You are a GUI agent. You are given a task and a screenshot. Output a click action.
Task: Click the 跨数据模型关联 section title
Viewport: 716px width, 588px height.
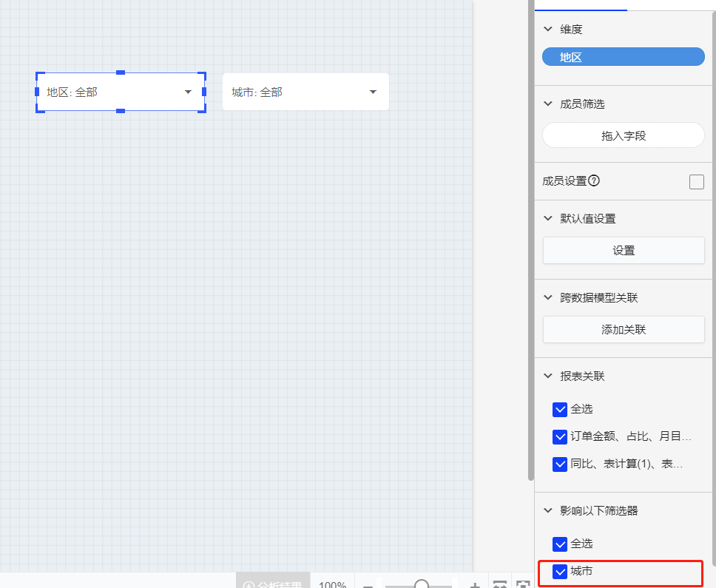[x=598, y=297]
